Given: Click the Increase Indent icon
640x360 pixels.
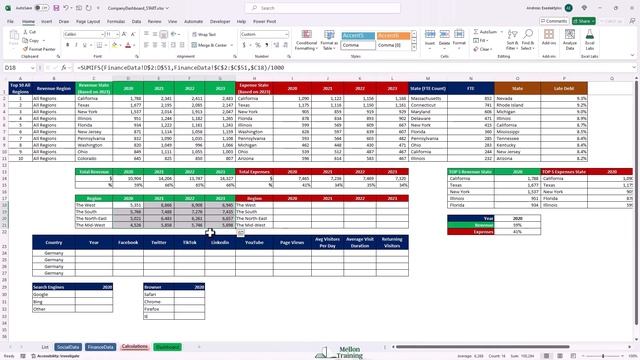Looking at the screenshot, I should coord(182,45).
